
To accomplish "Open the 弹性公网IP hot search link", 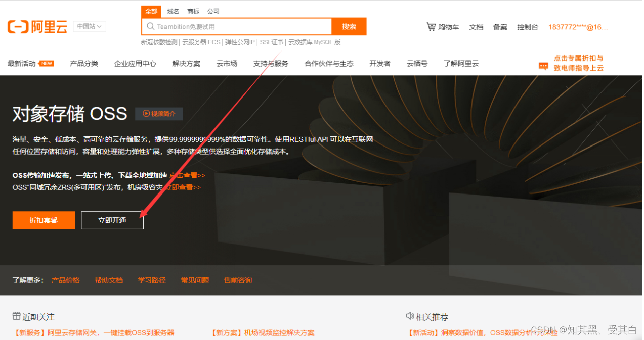I will click(240, 42).
